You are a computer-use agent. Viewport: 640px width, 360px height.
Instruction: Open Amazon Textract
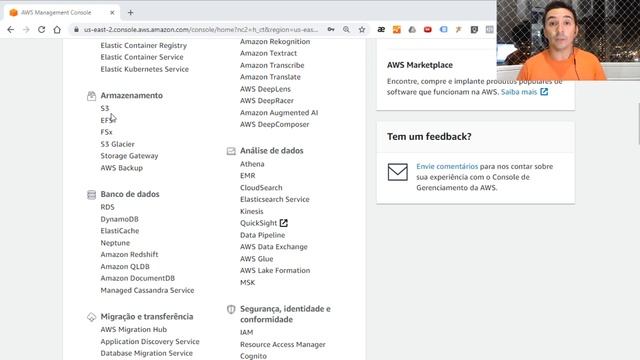(269, 53)
